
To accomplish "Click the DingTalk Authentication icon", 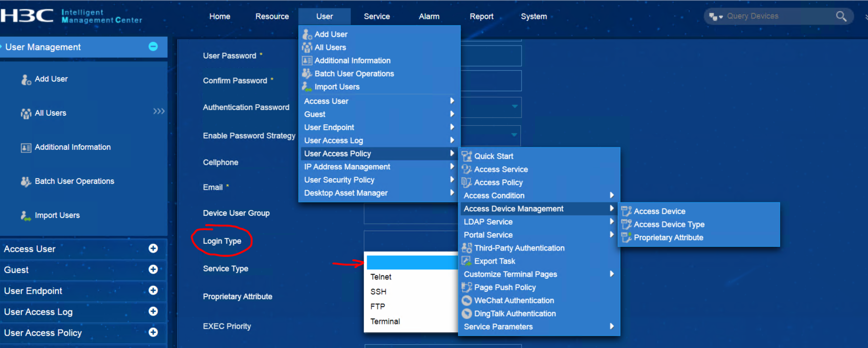I will coord(467,314).
